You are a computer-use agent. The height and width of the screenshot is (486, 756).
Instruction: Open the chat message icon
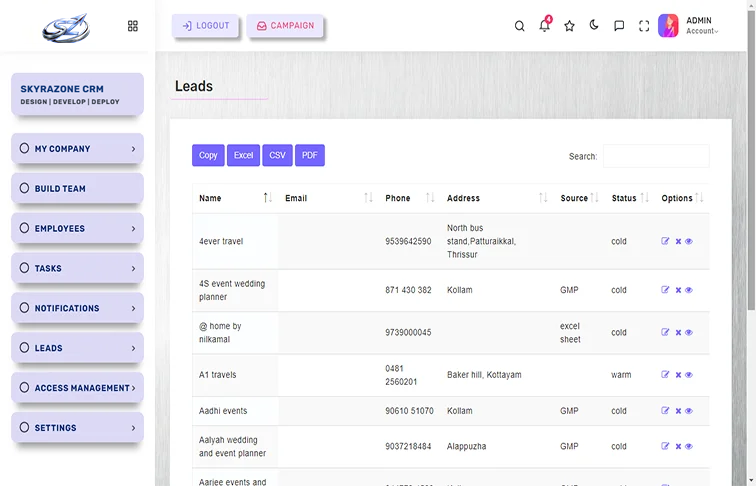619,26
